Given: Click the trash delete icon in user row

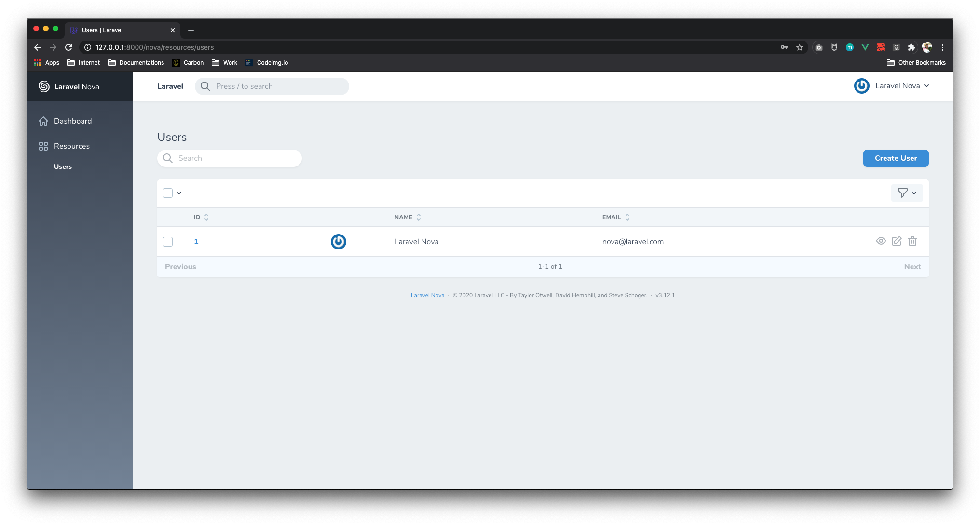Looking at the screenshot, I should click(x=912, y=241).
